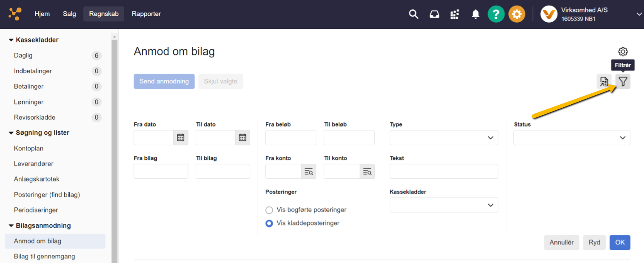Click the Ryd button to clear filters
The image size is (644, 263).
594,242
